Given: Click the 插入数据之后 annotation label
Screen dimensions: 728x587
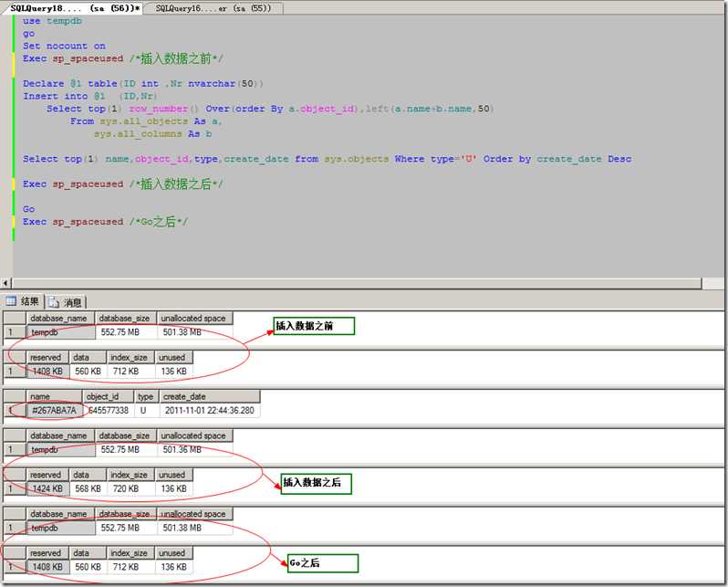Looking at the screenshot, I should click(x=316, y=483).
